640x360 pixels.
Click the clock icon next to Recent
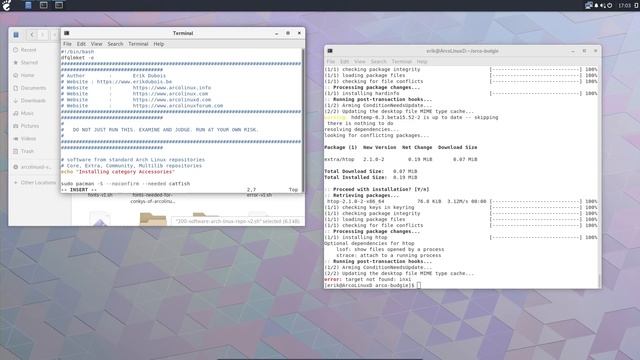16,50
